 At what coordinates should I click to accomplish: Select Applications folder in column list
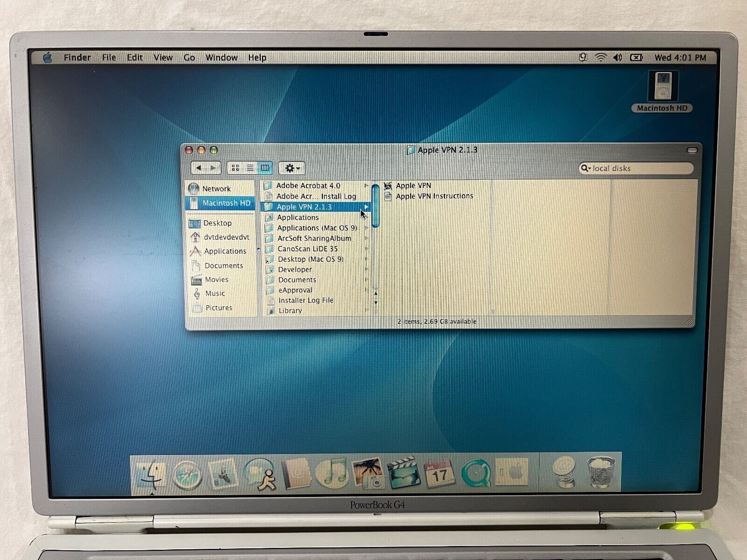pyautogui.click(x=298, y=217)
